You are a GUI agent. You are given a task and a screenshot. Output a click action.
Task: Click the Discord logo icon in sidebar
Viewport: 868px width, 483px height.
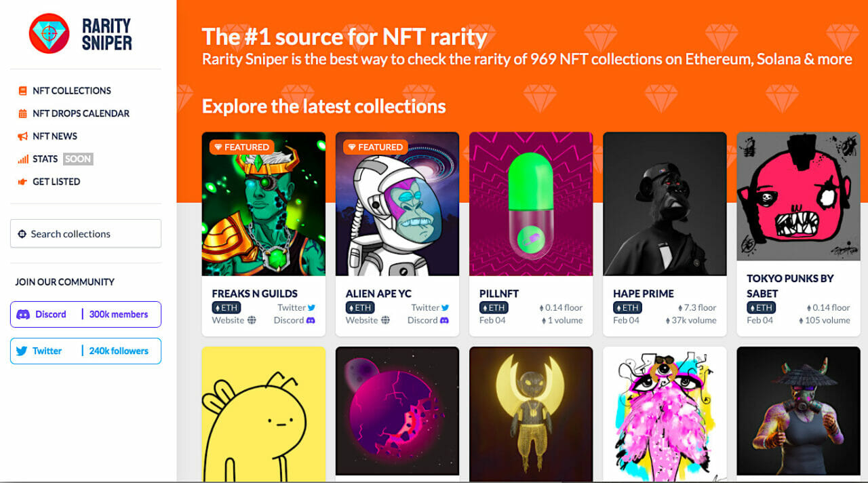pos(24,315)
